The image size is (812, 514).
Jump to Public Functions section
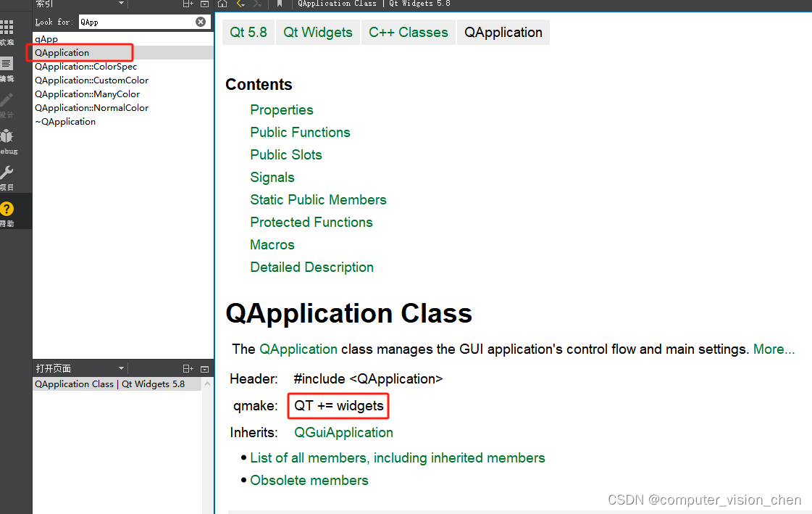click(300, 132)
